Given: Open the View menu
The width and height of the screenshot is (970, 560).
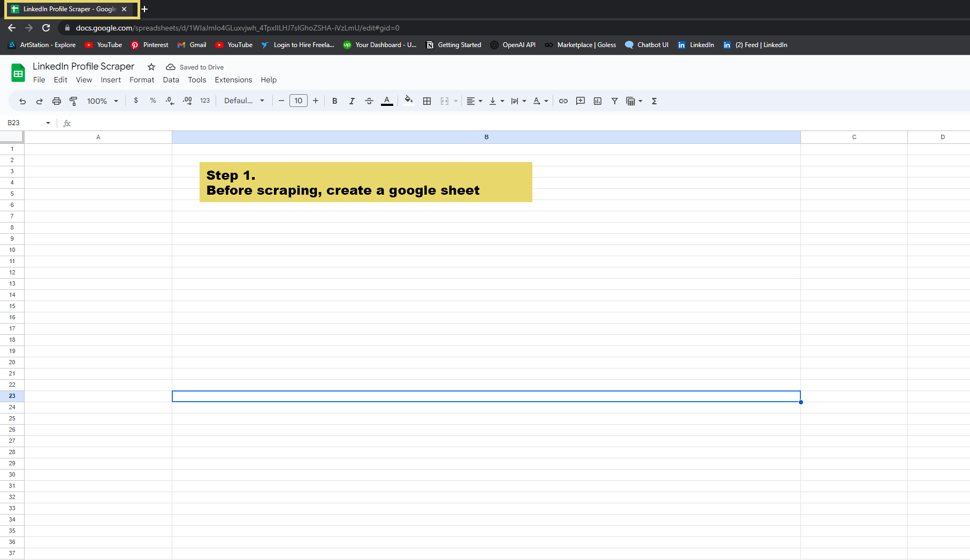Looking at the screenshot, I should [84, 80].
